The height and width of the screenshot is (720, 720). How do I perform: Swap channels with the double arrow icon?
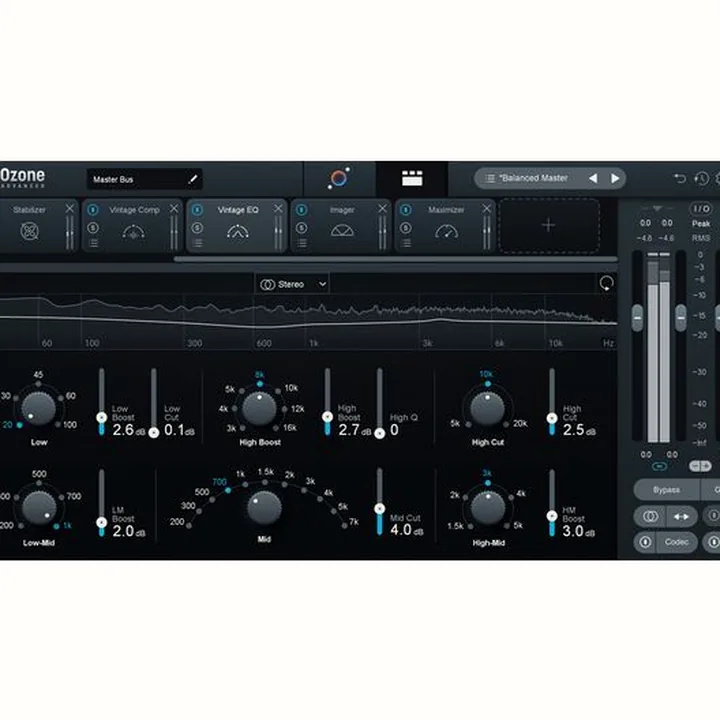(681, 517)
